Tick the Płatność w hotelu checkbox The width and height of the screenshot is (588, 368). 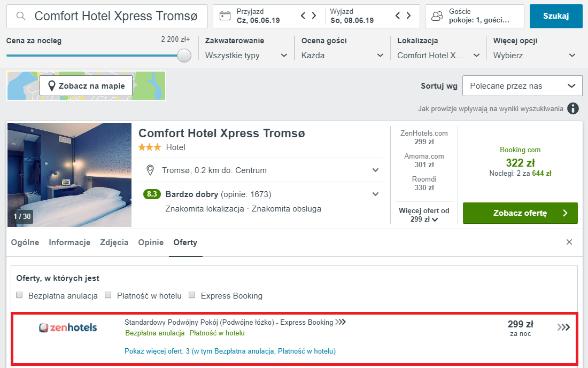click(108, 295)
